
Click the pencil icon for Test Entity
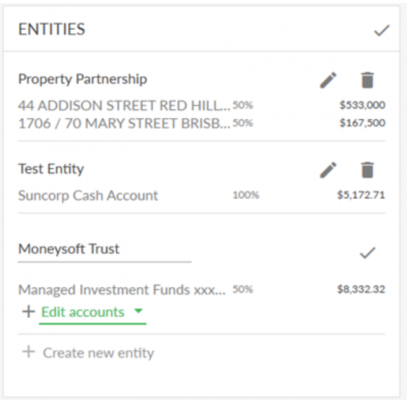328,170
